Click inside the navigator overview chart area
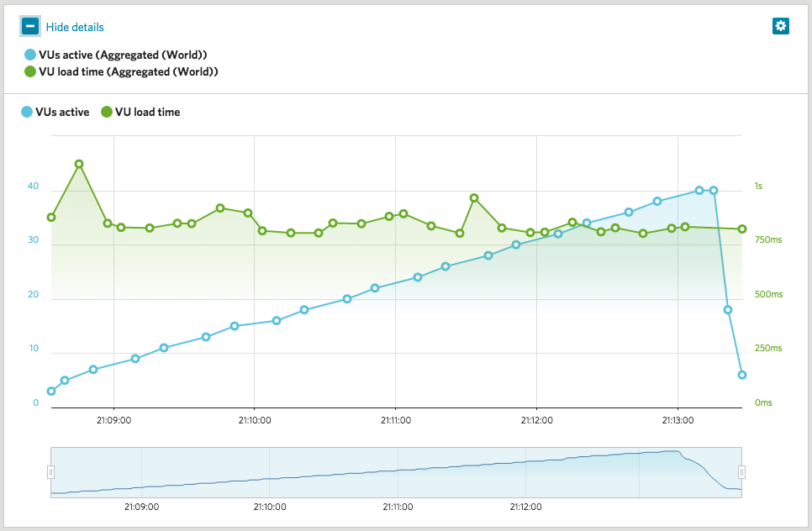This screenshot has width=812, height=531. [396, 472]
